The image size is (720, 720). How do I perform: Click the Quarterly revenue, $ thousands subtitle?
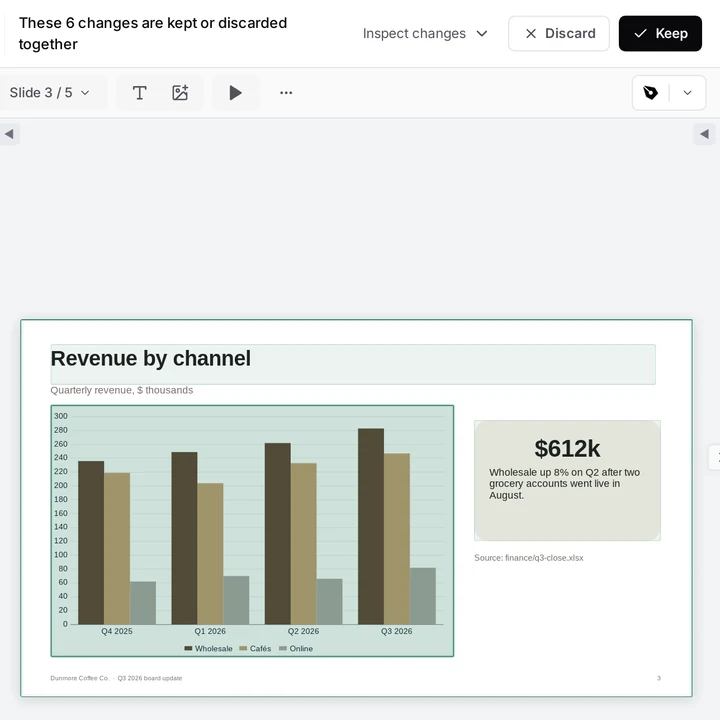122,390
